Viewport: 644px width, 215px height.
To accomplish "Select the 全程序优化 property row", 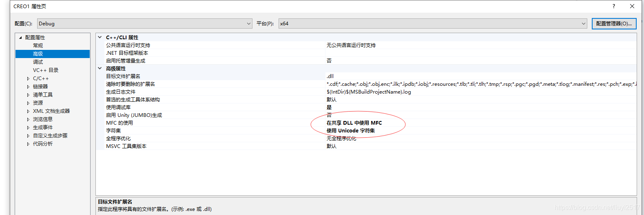I will tap(118, 139).
